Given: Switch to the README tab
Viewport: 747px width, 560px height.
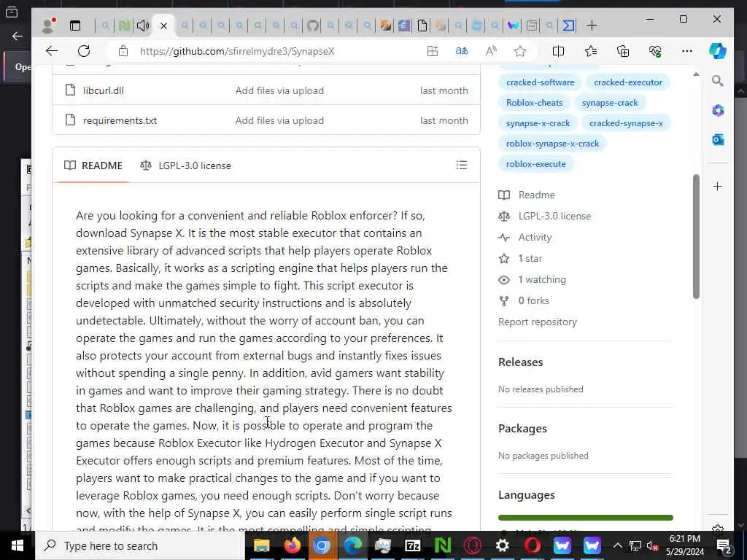Looking at the screenshot, I should [x=93, y=166].
